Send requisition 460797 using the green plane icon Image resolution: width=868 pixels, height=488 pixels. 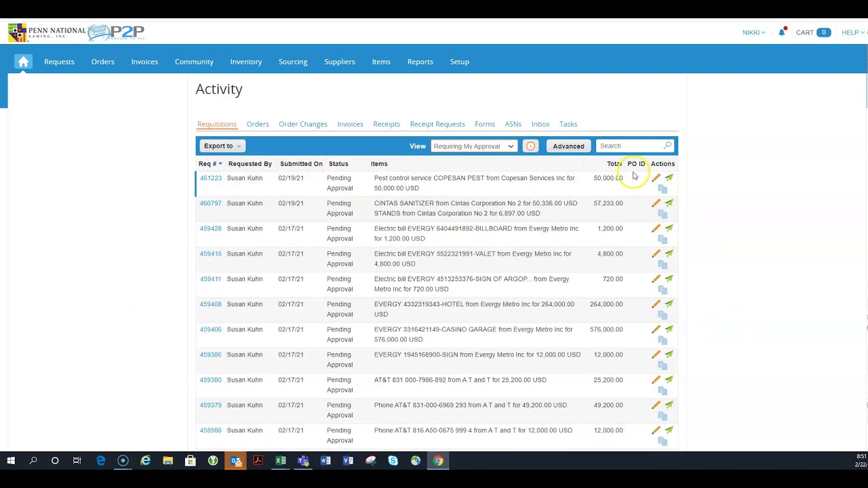[669, 203]
